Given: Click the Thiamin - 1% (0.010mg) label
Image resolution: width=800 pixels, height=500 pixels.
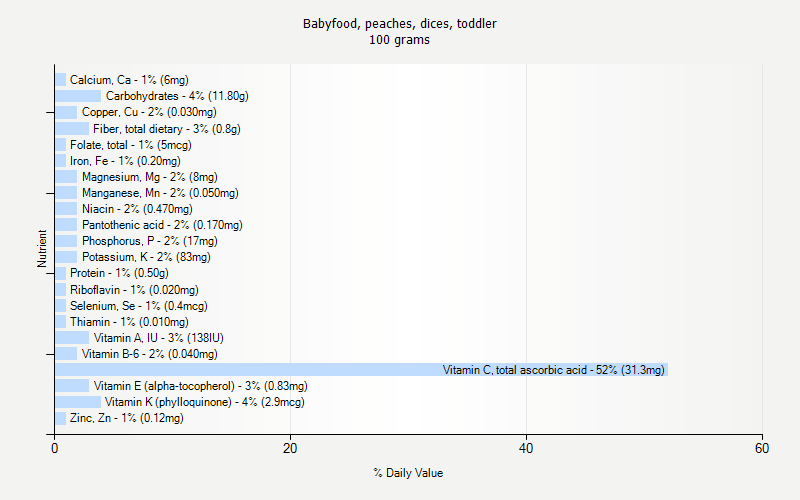Looking at the screenshot, I should click(x=129, y=322).
